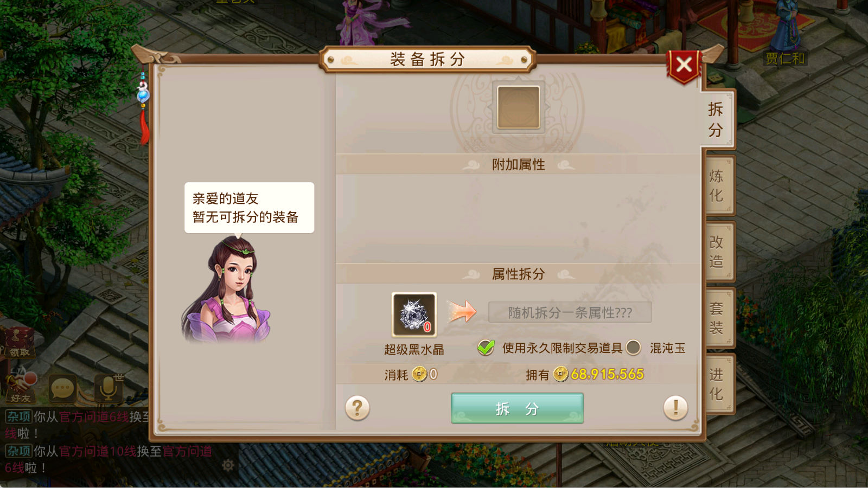Click the question mark help icon
868x488 pixels.
358,408
